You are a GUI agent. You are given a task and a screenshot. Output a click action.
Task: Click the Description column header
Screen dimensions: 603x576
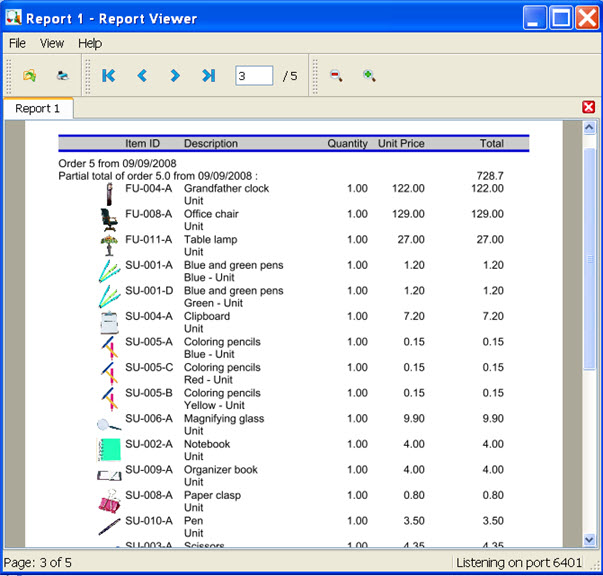click(211, 143)
